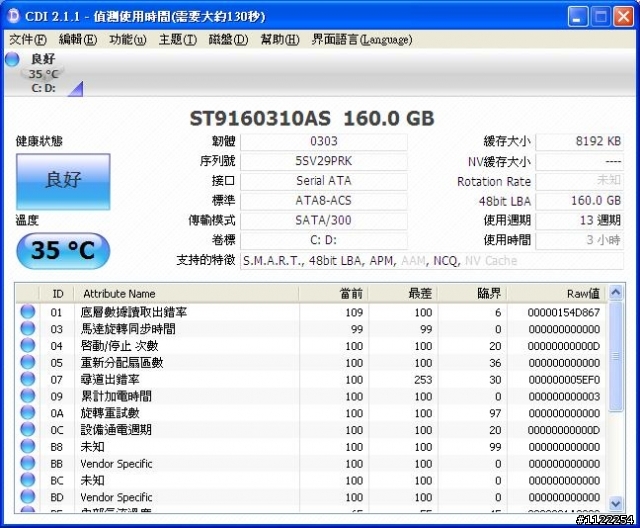Click status icon for attribute 09
The image size is (640, 528).
coord(28,396)
